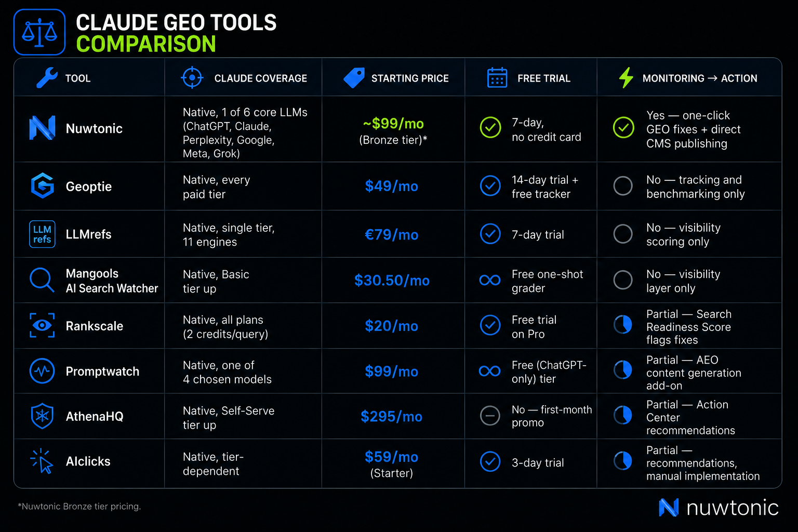The width and height of the screenshot is (798, 532).
Task: Click the $49/mo Geoptie price
Action: pos(392,186)
